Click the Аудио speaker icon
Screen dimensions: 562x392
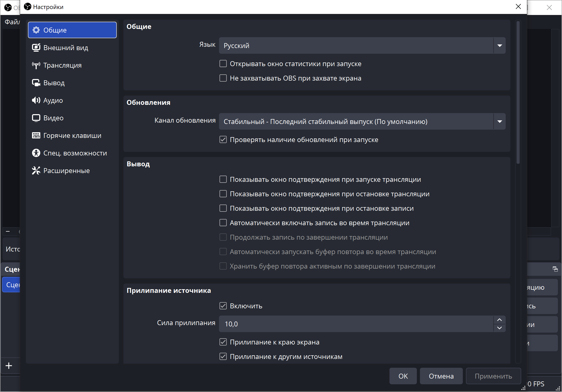pyautogui.click(x=36, y=100)
